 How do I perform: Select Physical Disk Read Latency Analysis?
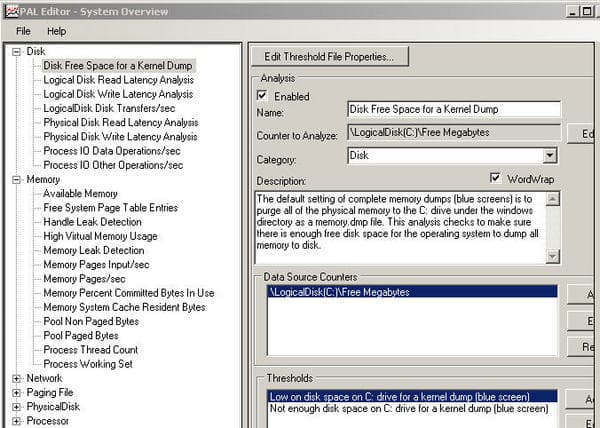pyautogui.click(x=121, y=122)
